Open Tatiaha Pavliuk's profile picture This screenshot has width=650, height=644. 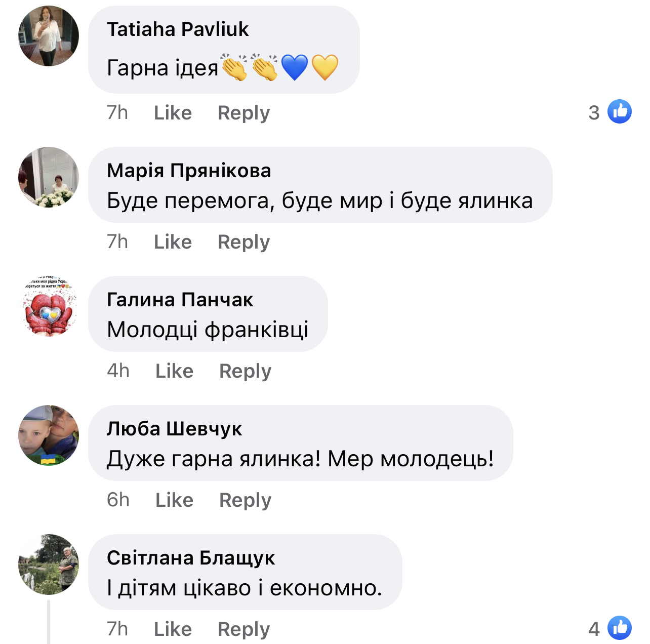[49, 36]
